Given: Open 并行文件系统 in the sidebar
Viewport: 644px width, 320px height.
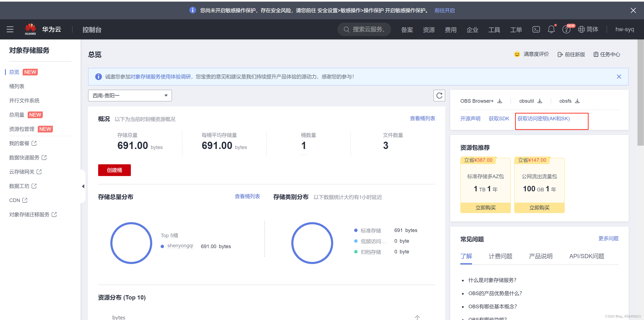Looking at the screenshot, I should [x=24, y=100].
